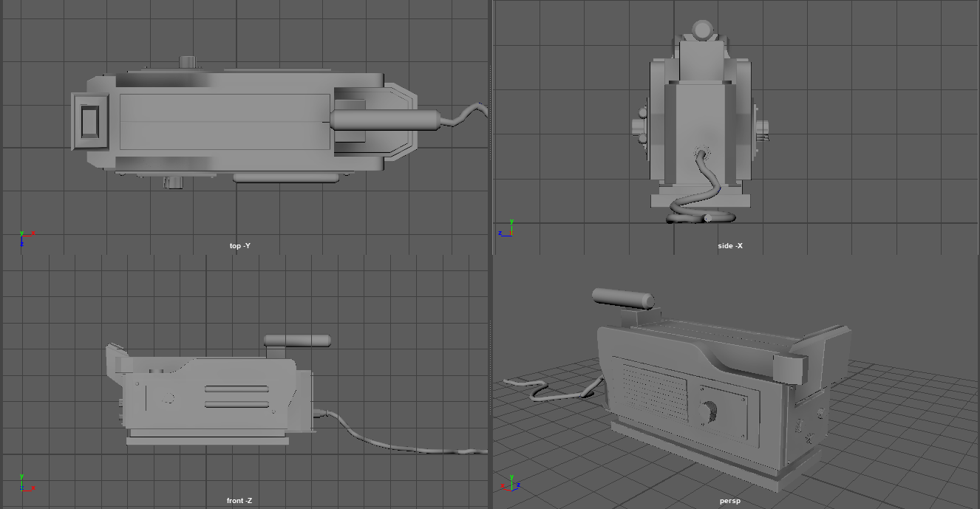Click the axis gizmo in the top view
The height and width of the screenshot is (509, 980).
tap(24, 237)
